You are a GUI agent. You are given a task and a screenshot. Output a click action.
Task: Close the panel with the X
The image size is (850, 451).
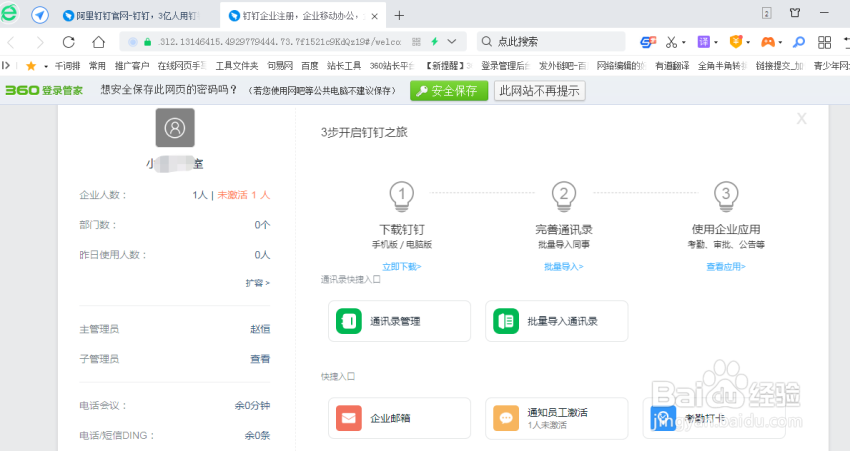(801, 119)
